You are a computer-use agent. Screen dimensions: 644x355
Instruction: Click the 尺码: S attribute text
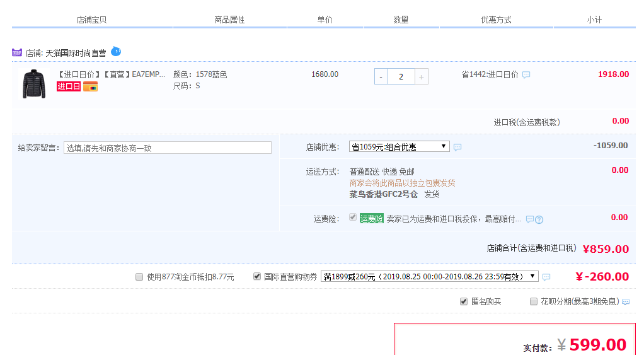(x=187, y=86)
